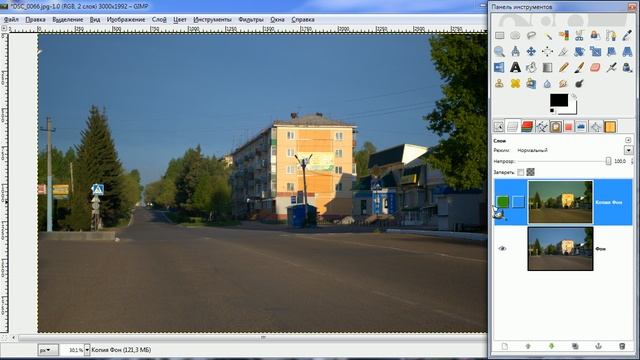Create a new layer button

click(505, 347)
